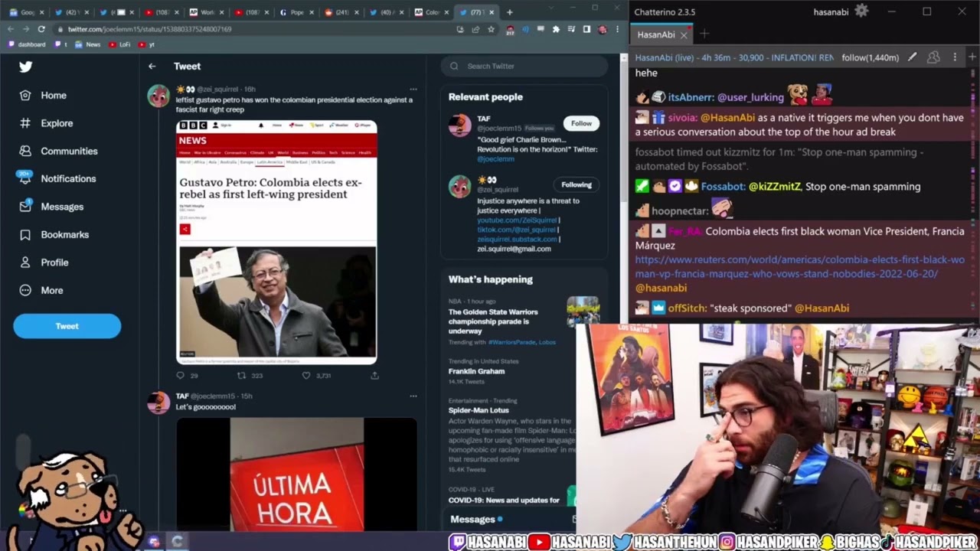
Task: Reply to the Gustavo Petro tweet
Action: click(181, 376)
